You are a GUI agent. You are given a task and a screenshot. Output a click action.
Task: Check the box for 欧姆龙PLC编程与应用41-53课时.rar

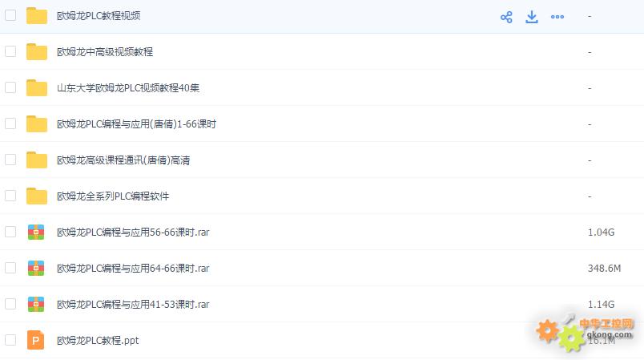(10, 304)
